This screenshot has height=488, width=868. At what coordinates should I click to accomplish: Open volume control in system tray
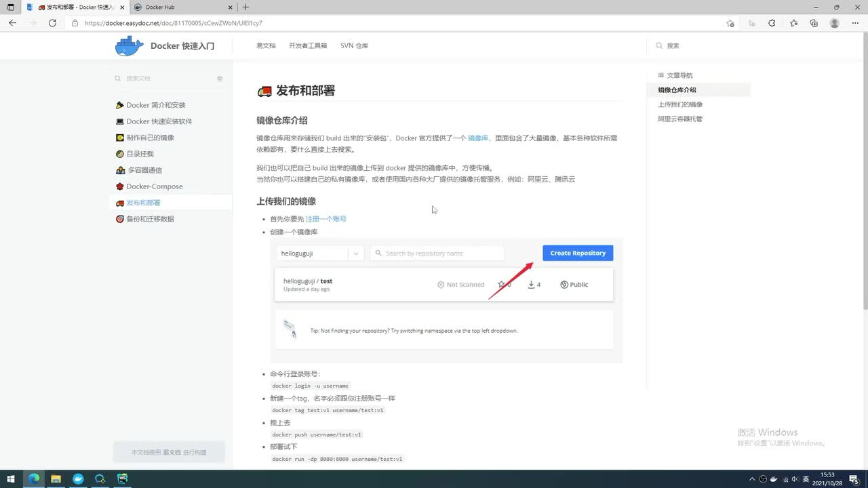click(x=795, y=479)
